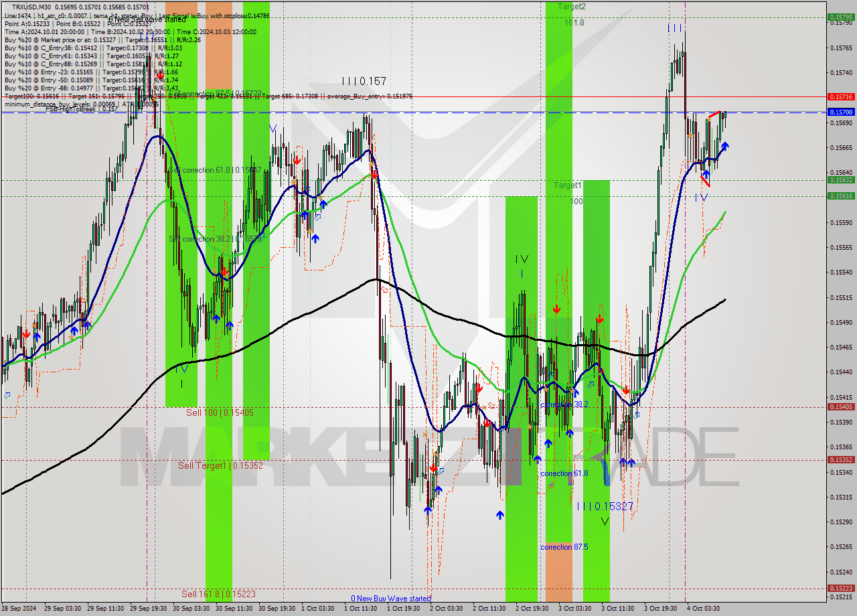The image size is (857, 616).
Task: Click the 0.15315 price axis label
Action: click(841, 497)
